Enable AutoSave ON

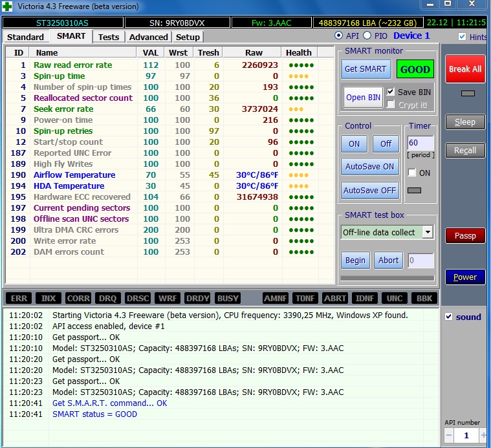click(370, 167)
